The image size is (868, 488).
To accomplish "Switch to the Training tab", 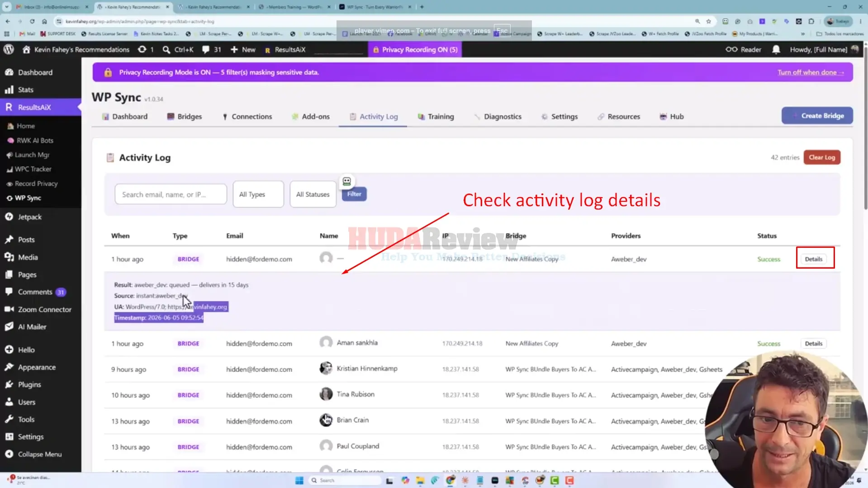I will pos(436,117).
